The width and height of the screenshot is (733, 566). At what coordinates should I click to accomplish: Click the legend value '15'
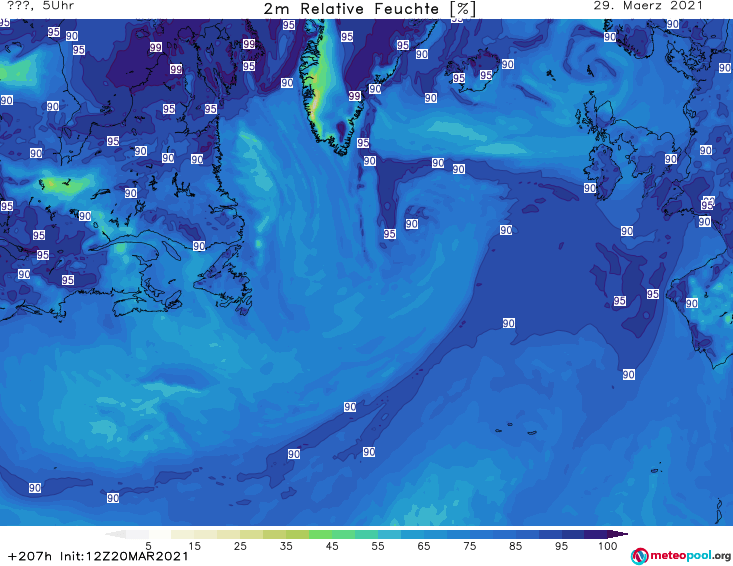[194, 546]
